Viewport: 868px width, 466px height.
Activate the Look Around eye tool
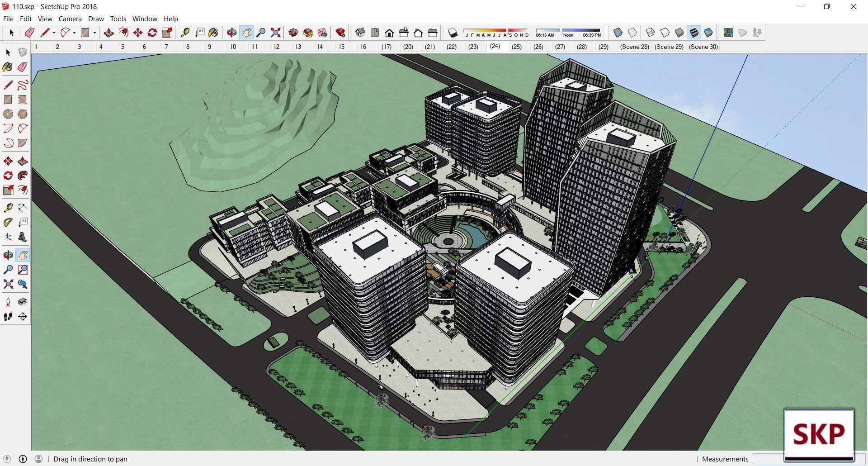tap(23, 302)
